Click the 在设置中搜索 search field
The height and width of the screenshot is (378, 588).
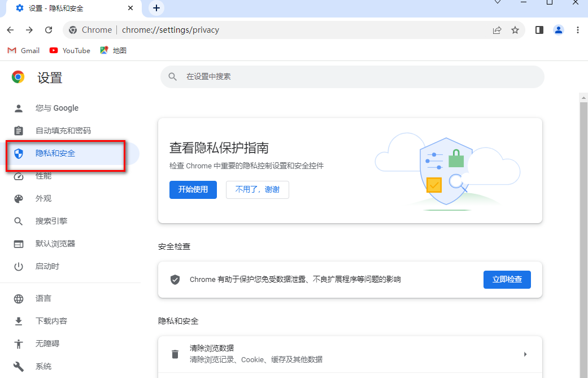click(x=352, y=77)
